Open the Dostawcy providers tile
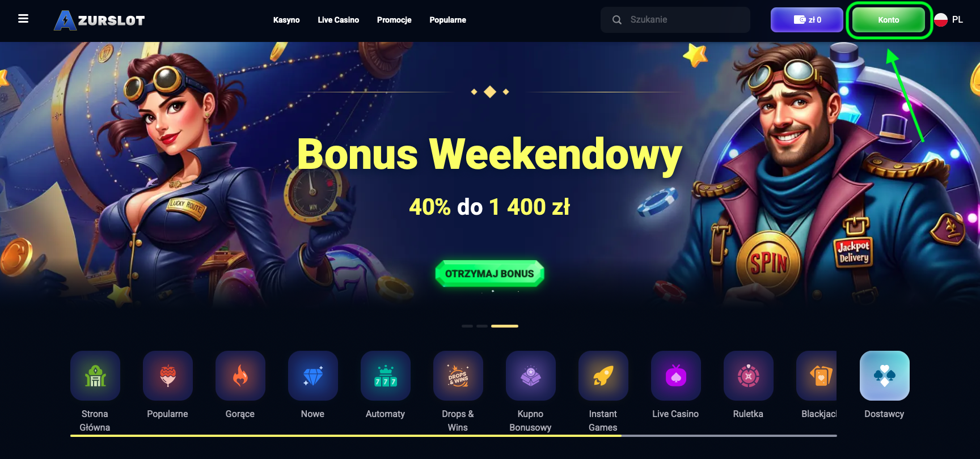The width and height of the screenshot is (980, 459). tap(885, 376)
